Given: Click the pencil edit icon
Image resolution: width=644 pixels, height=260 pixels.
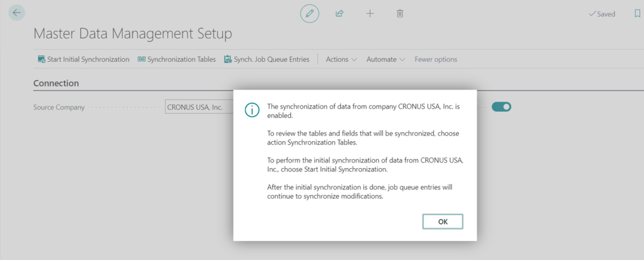Looking at the screenshot, I should (310, 13).
